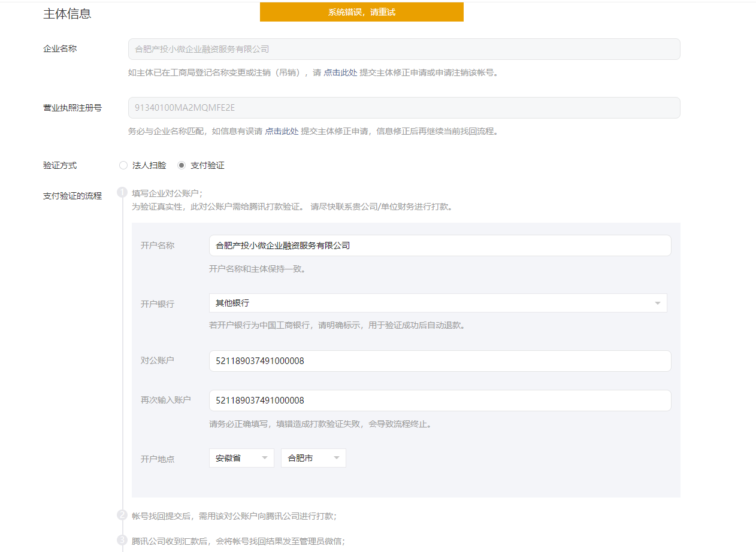Image resolution: width=756 pixels, height=552 pixels.
Task: Click the 对公账户 number field
Action: click(440, 361)
